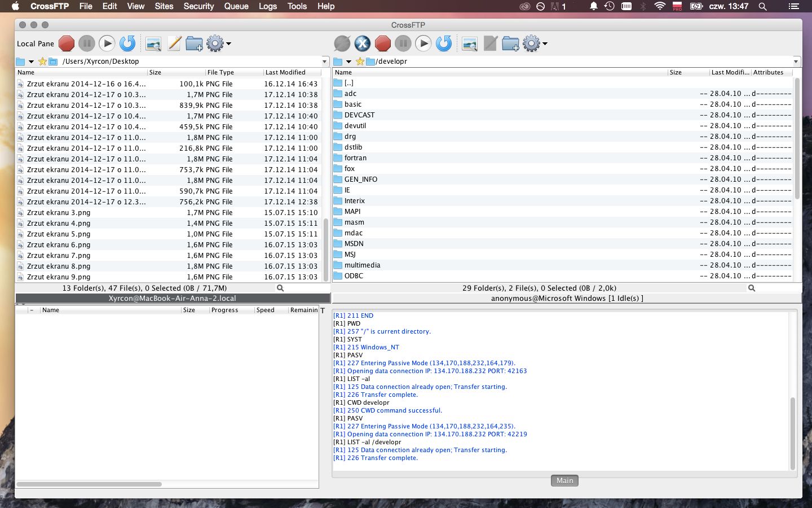Sort local files by Name column header
Screen dimensions: 812x508
[x=81, y=72]
